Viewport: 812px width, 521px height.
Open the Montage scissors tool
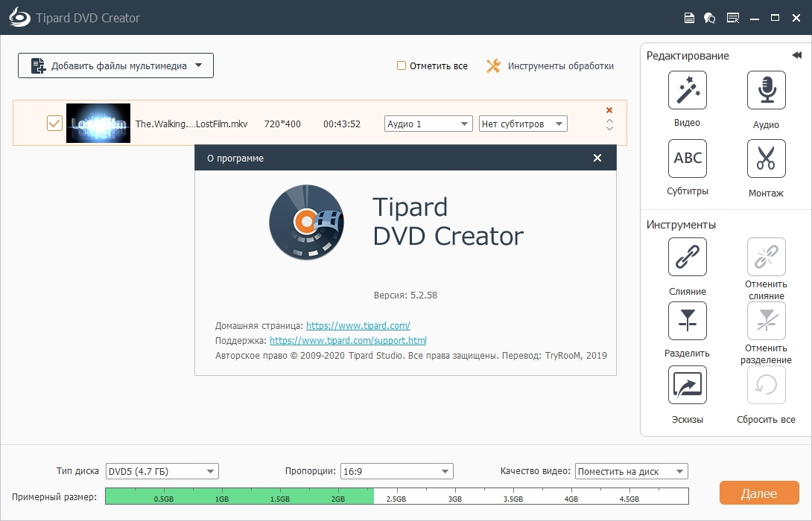click(x=766, y=159)
